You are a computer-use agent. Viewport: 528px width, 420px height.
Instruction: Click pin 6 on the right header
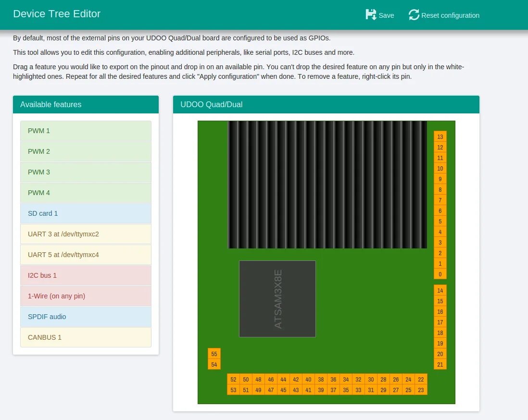click(440, 210)
